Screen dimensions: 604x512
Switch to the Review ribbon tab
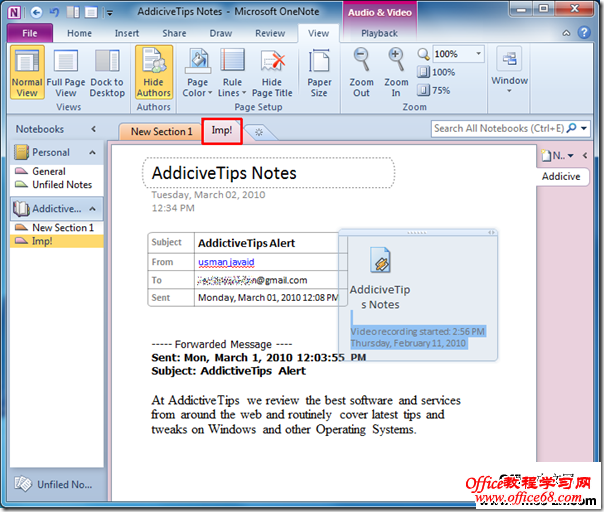[270, 34]
